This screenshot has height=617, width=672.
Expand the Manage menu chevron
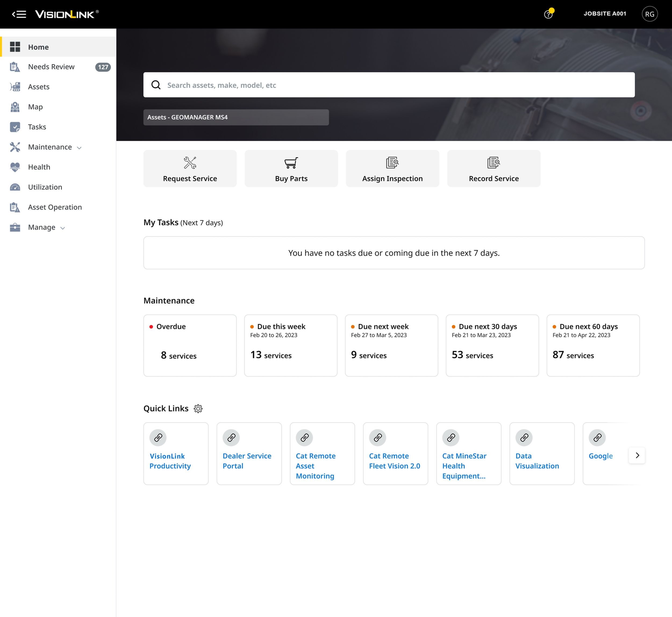[62, 228]
